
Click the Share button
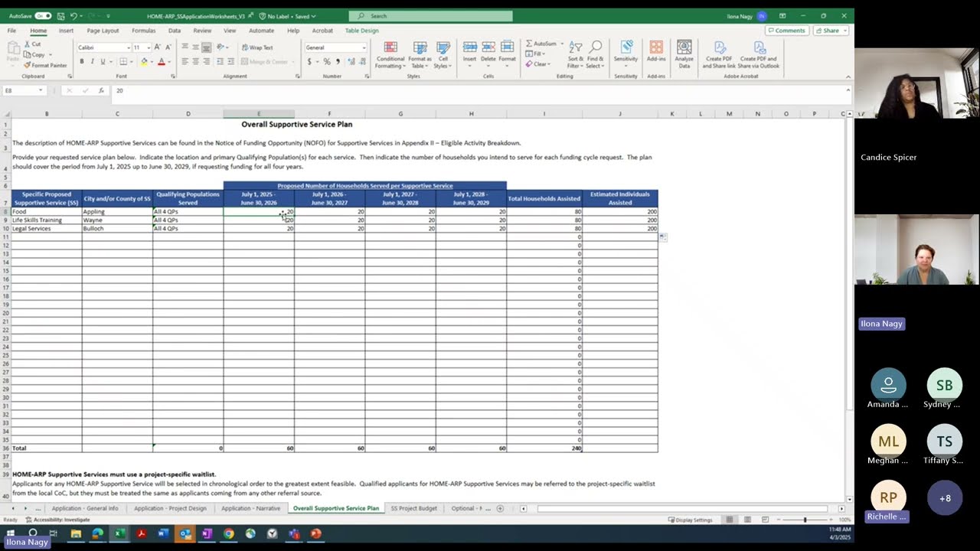[x=828, y=31]
